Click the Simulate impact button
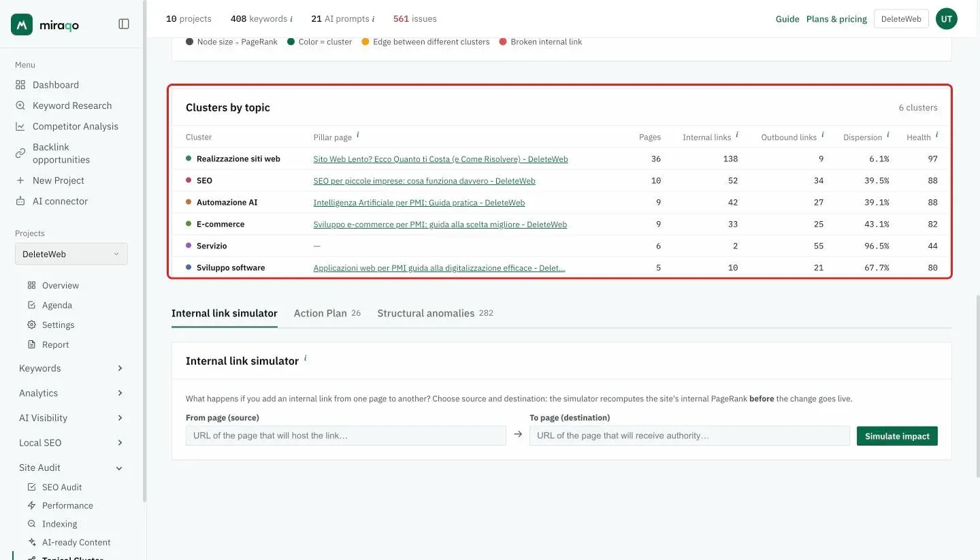This screenshot has width=980, height=560. 897,436
